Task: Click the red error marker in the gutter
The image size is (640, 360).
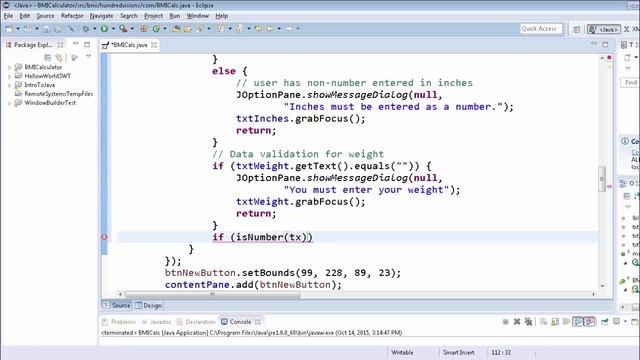Action: click(104, 237)
